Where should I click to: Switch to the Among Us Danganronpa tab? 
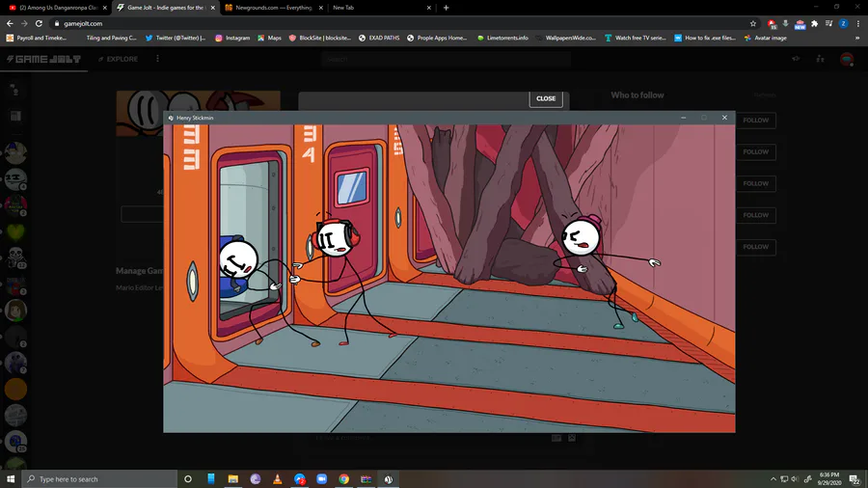click(58, 8)
